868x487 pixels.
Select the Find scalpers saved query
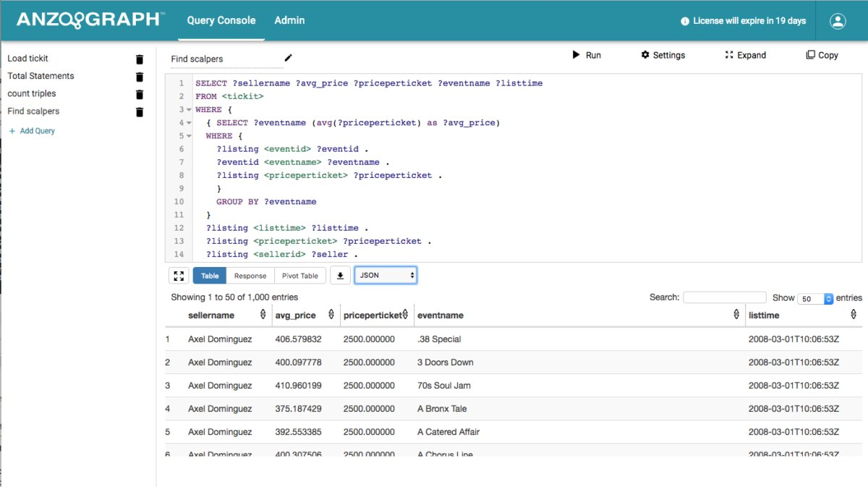(x=33, y=111)
